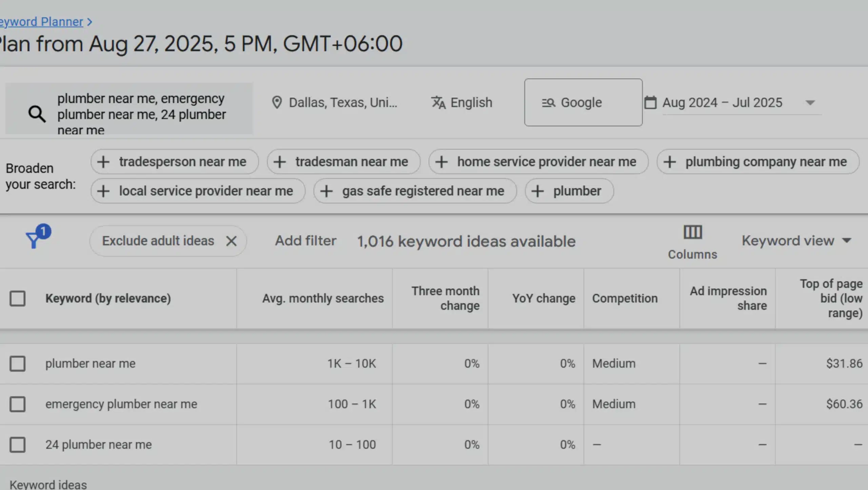Viewport: 868px width, 490px height.
Task: Click the location pin icon for Dallas
Action: pyautogui.click(x=277, y=103)
